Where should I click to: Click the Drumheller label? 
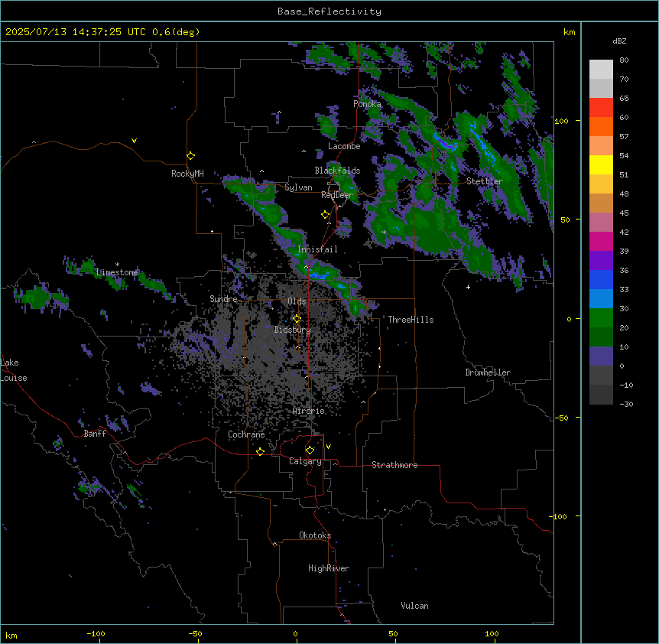pyautogui.click(x=488, y=372)
